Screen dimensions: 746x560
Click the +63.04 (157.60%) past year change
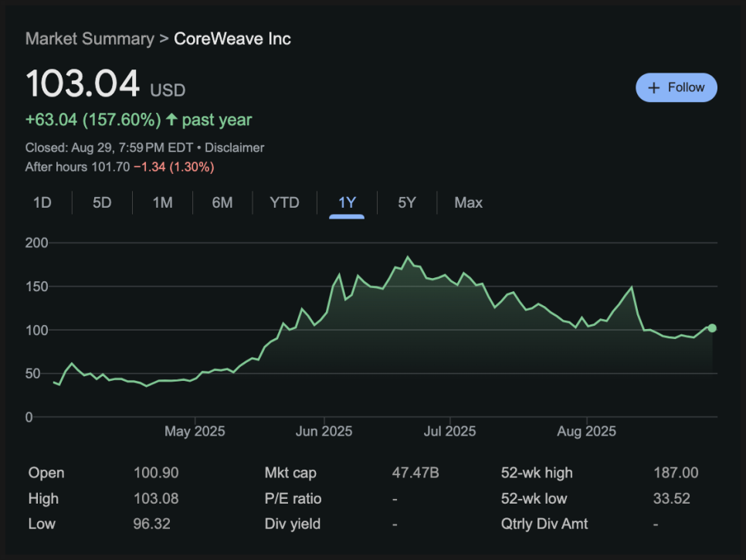pos(138,120)
